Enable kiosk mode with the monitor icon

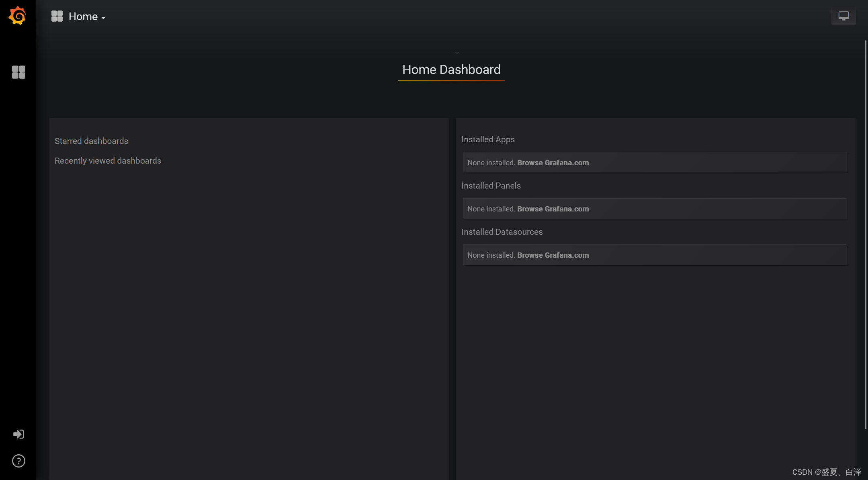pyautogui.click(x=843, y=16)
